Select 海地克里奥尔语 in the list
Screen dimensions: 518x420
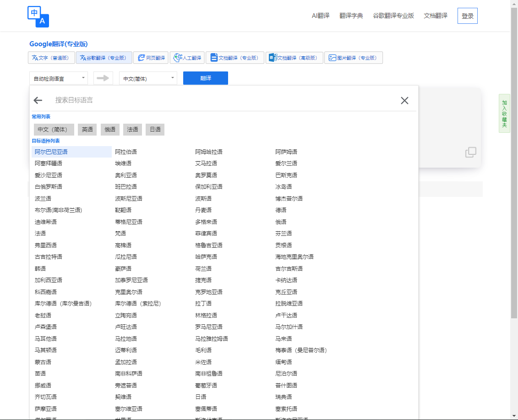click(x=294, y=257)
